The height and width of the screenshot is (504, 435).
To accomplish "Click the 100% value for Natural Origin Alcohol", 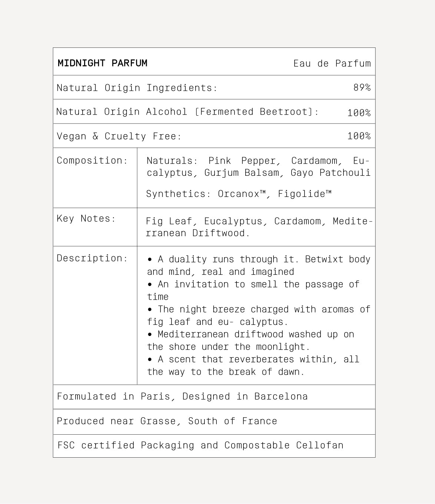I will point(359,113).
